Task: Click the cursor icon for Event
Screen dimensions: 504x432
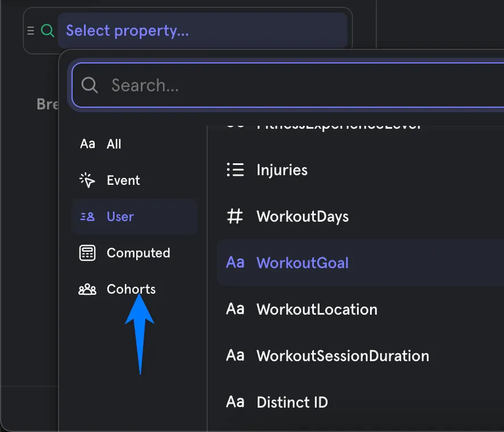Action: (x=87, y=180)
